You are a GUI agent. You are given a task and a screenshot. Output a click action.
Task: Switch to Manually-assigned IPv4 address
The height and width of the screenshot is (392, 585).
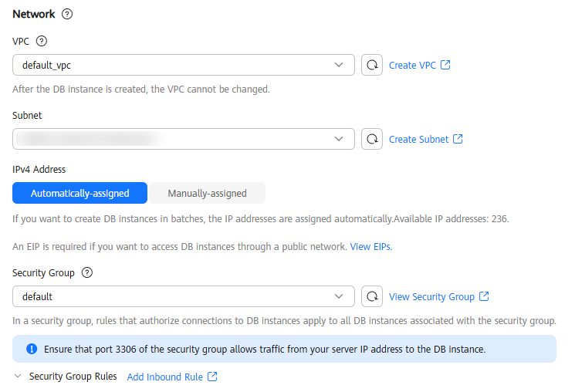pos(207,193)
